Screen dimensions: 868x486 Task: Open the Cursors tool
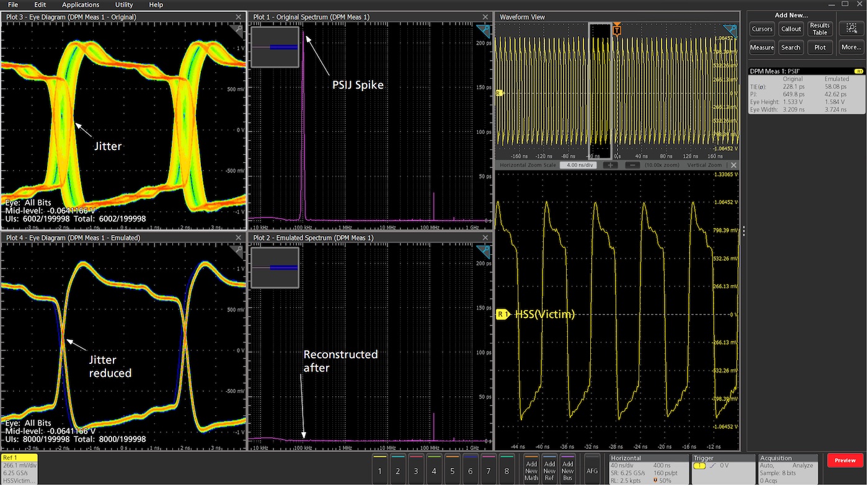point(762,29)
